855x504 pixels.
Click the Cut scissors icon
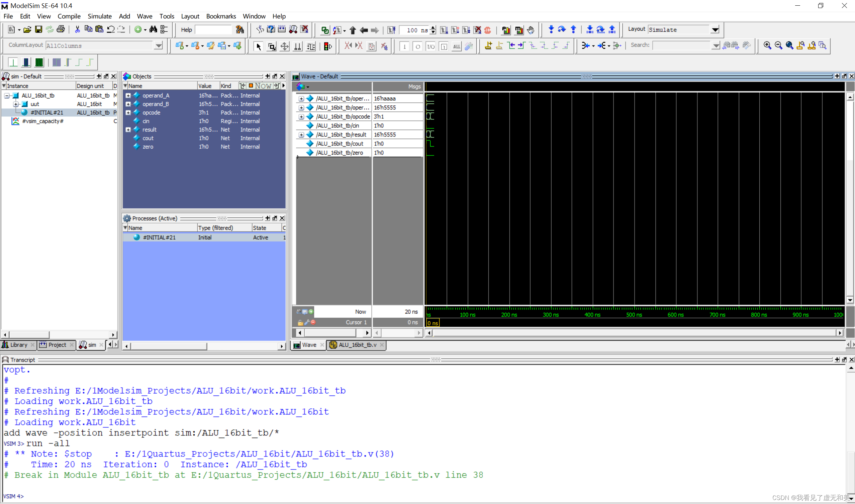(x=78, y=29)
